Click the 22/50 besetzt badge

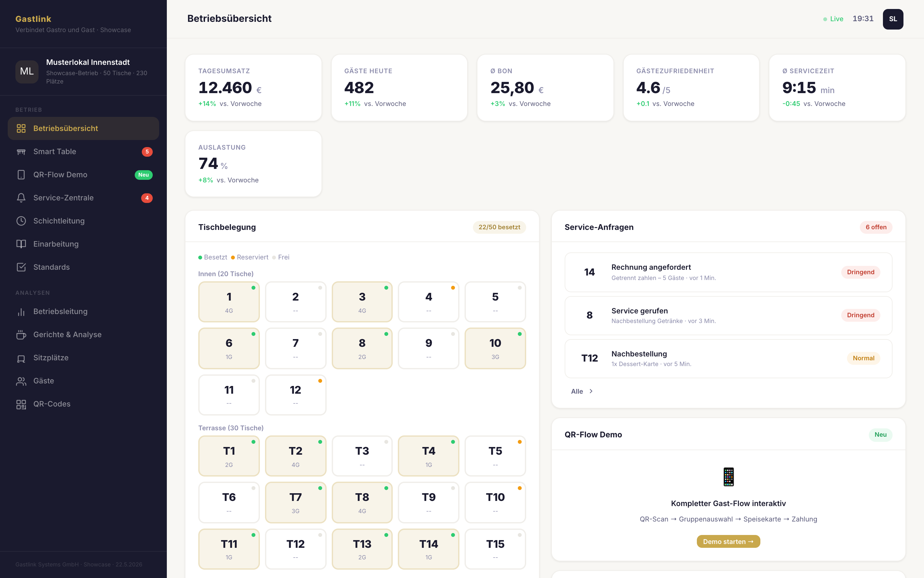point(499,227)
